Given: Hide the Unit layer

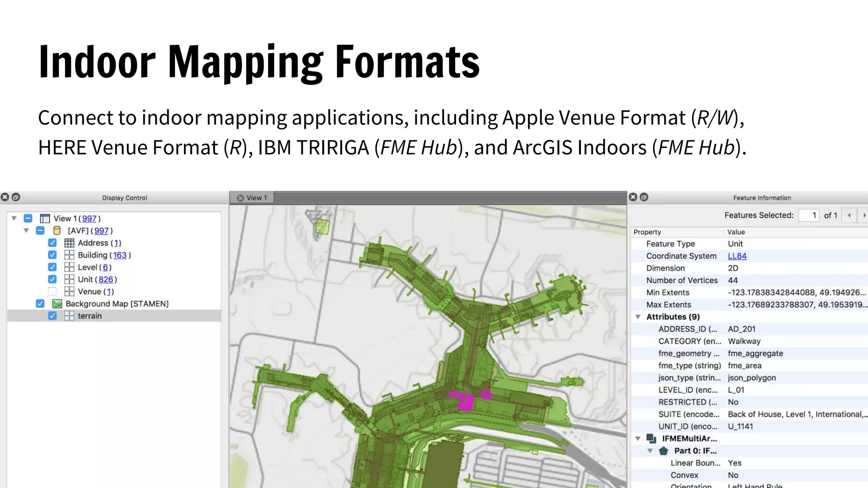Looking at the screenshot, I should 52,279.
